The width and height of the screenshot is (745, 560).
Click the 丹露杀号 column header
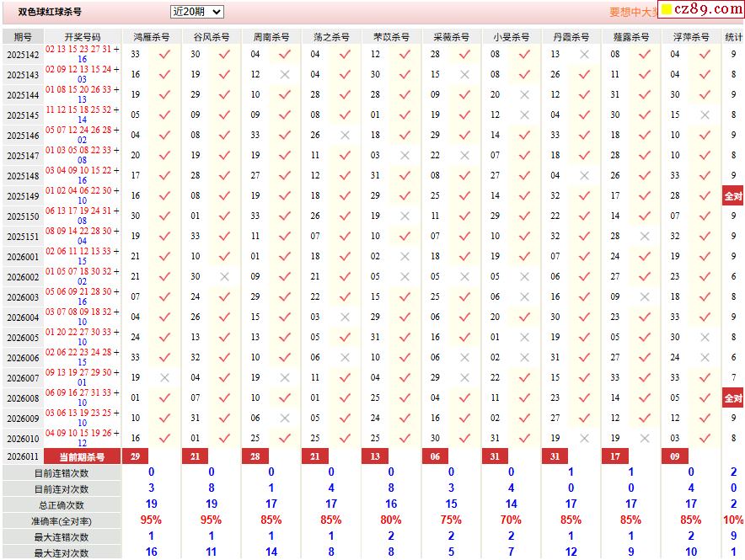(571, 37)
